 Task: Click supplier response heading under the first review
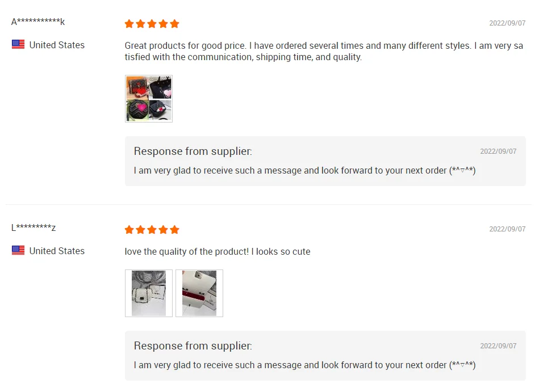pos(193,151)
